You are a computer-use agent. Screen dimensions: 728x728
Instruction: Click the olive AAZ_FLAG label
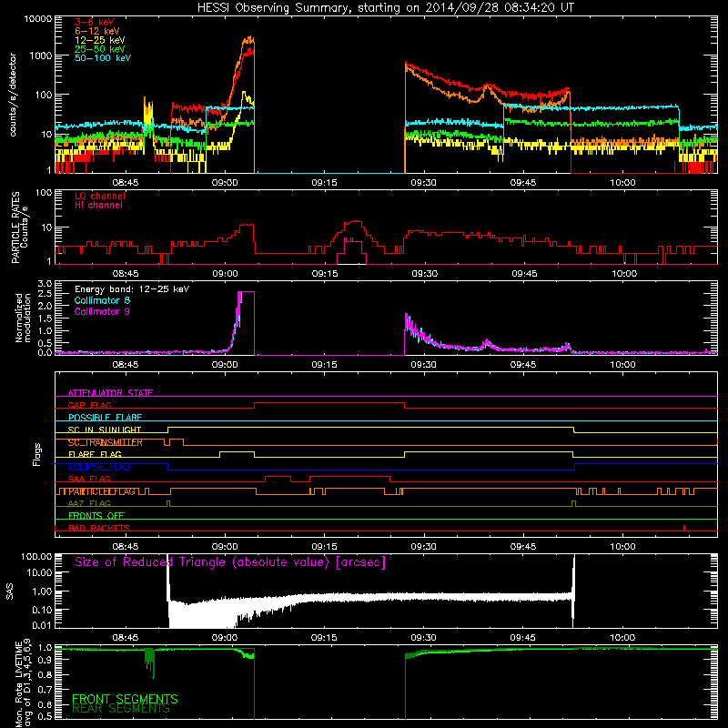tap(89, 503)
